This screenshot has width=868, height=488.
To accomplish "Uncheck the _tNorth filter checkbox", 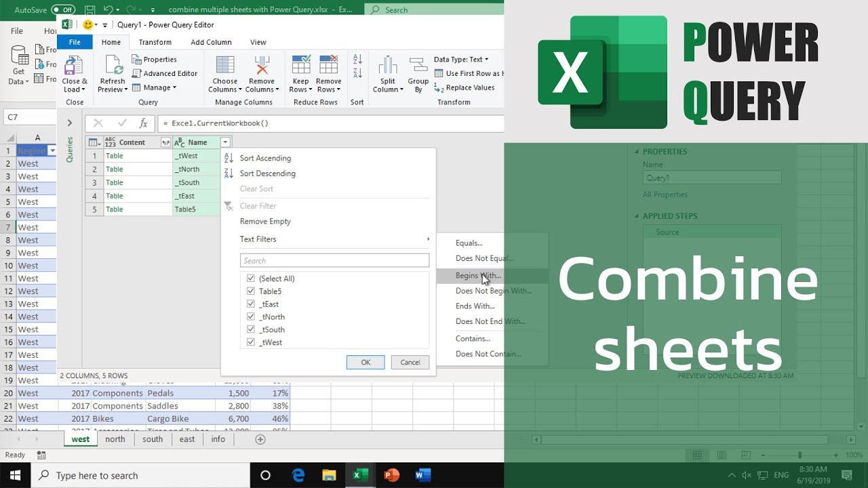I will (251, 317).
